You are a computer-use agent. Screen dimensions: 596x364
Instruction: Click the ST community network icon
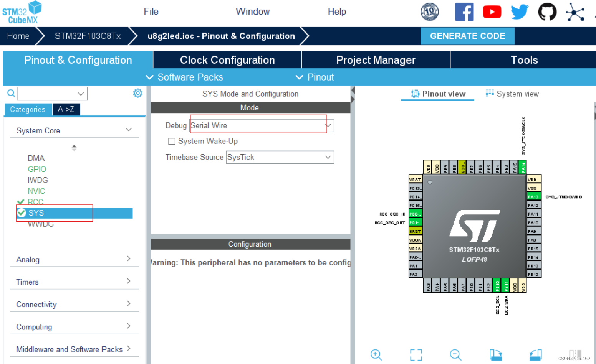click(575, 12)
